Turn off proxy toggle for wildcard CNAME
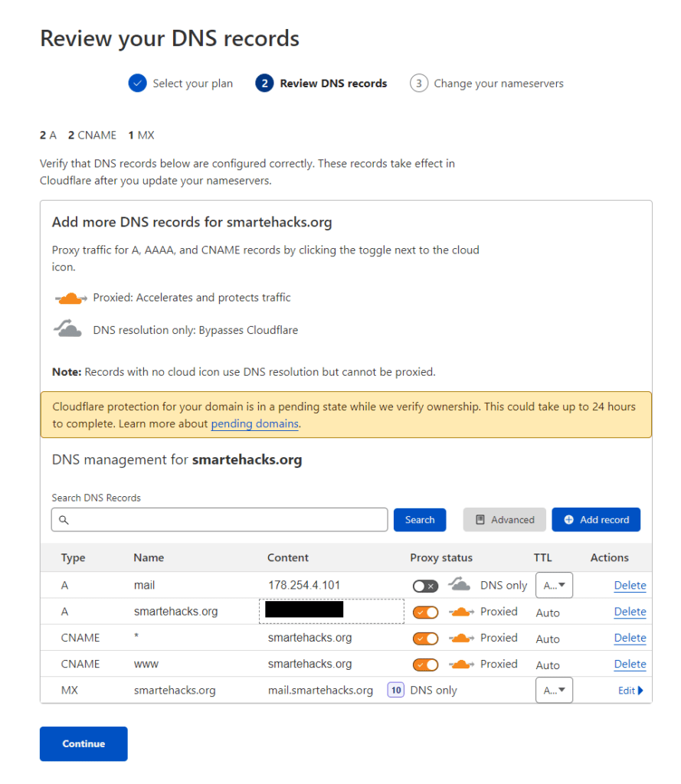 pos(425,639)
